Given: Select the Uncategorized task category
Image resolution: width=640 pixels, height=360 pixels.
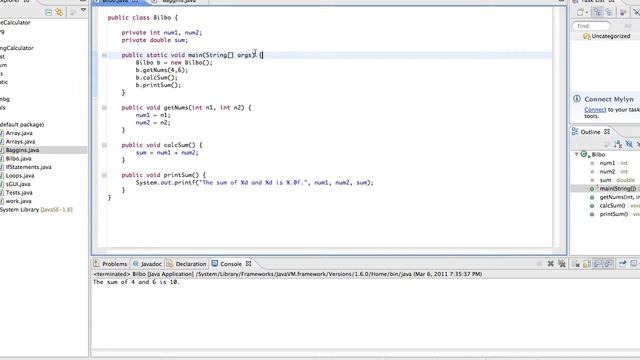Looking at the screenshot, I should tap(607, 36).
